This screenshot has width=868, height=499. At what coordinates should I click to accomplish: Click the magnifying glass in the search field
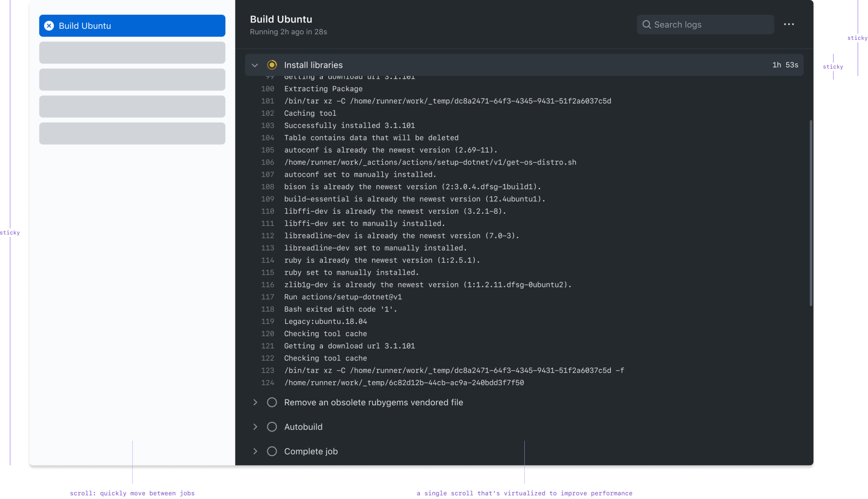click(x=646, y=25)
